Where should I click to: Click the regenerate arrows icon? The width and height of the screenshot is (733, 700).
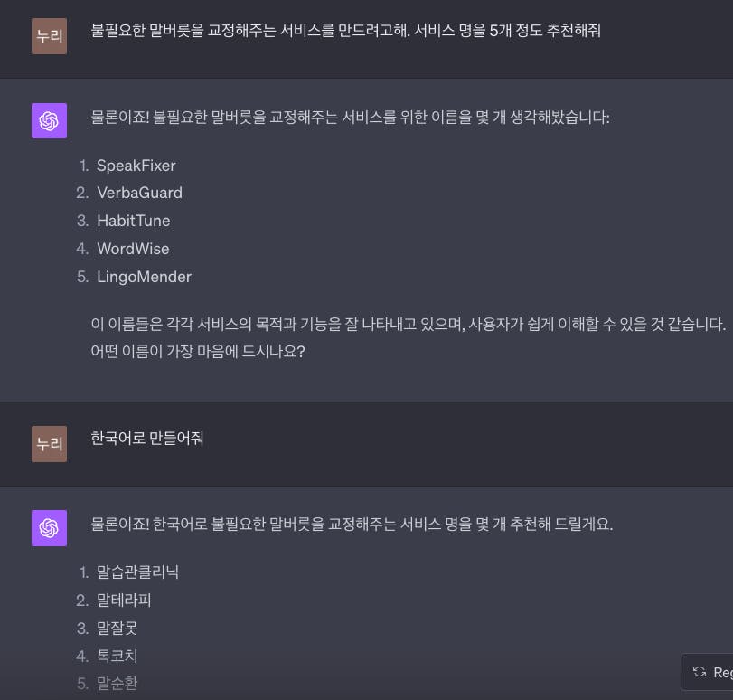(699, 672)
